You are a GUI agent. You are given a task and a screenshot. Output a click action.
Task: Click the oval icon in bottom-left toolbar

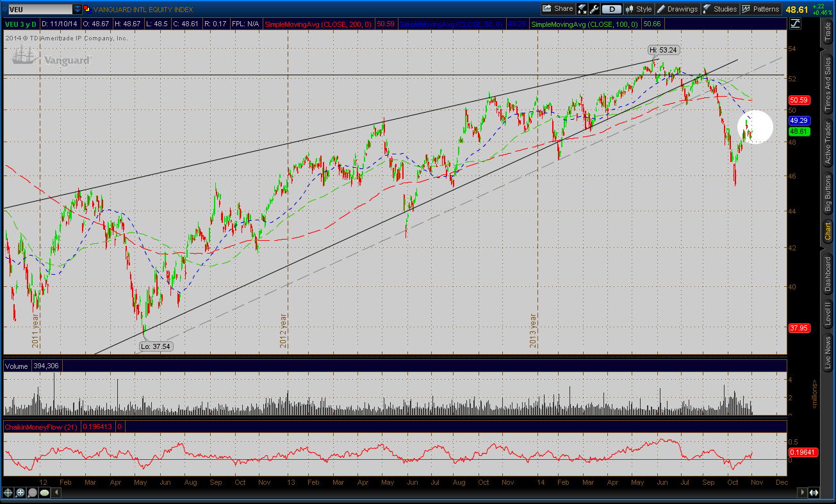(x=45, y=492)
